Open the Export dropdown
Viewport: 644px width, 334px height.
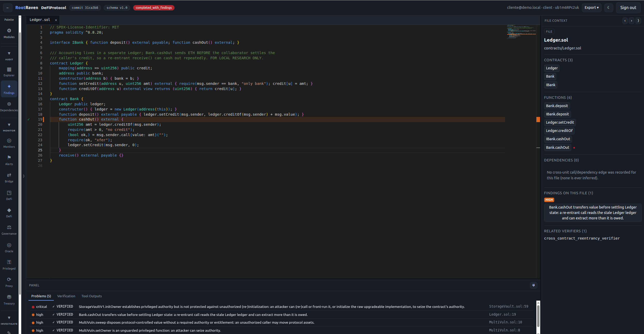click(591, 8)
